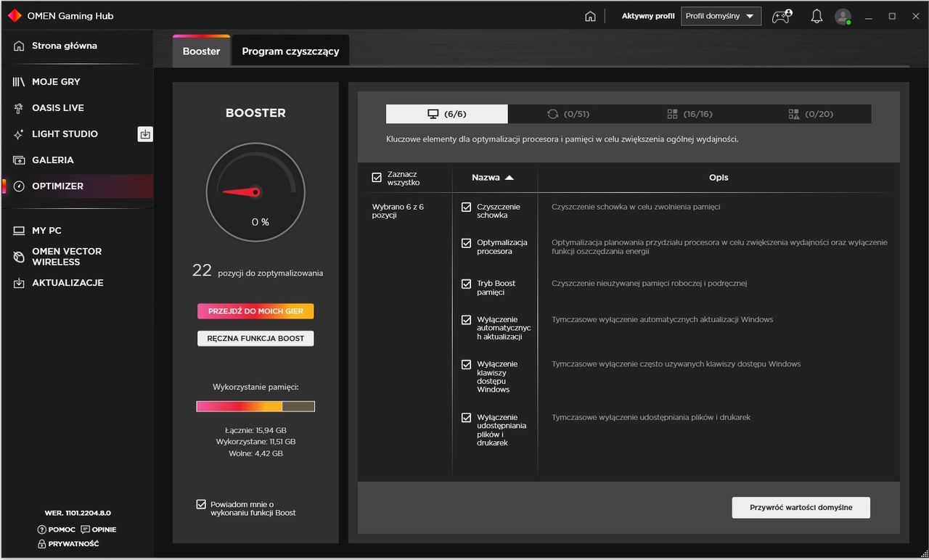Image resolution: width=929 pixels, height=560 pixels.
Task: Open Aktywny profil dropdown
Action: click(x=721, y=17)
